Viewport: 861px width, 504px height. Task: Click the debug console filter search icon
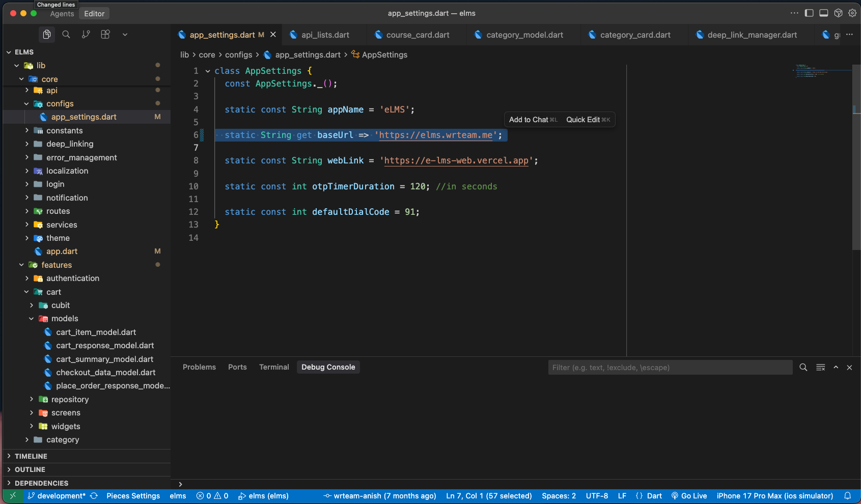(803, 367)
